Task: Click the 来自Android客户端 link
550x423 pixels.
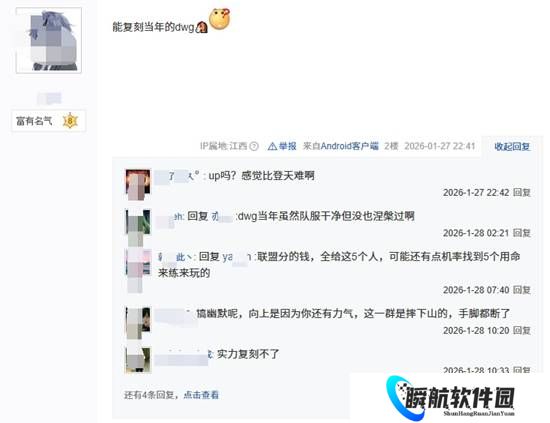Action: tap(341, 146)
